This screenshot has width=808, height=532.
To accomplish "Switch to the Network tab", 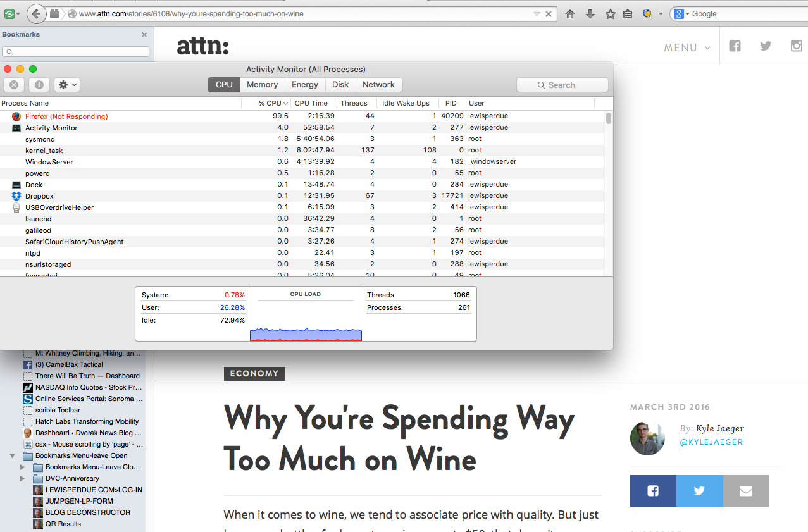I will (378, 85).
